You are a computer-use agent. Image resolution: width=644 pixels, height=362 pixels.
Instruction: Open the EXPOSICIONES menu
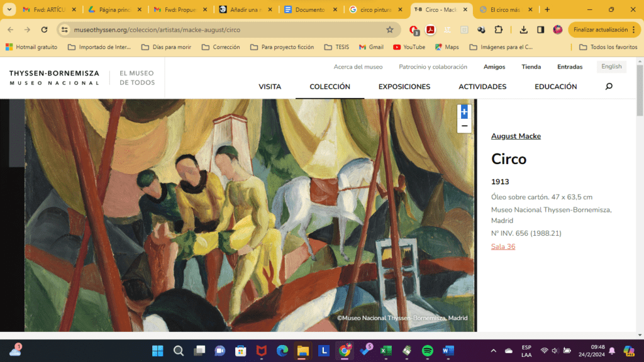click(x=404, y=87)
